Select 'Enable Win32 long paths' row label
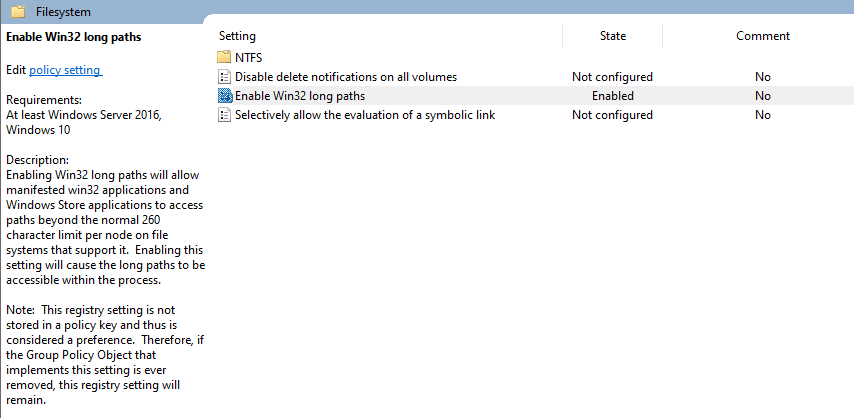This screenshot has width=854, height=418. pyautogui.click(x=300, y=96)
